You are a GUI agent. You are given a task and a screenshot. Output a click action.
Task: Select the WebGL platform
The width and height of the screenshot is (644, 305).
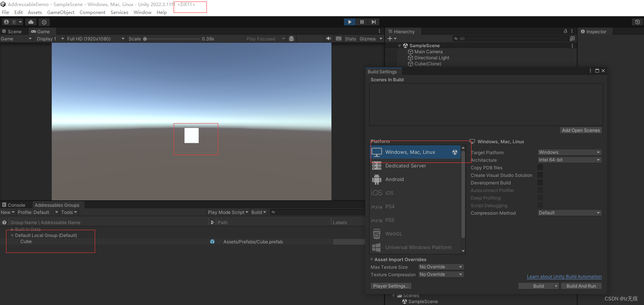(394, 234)
